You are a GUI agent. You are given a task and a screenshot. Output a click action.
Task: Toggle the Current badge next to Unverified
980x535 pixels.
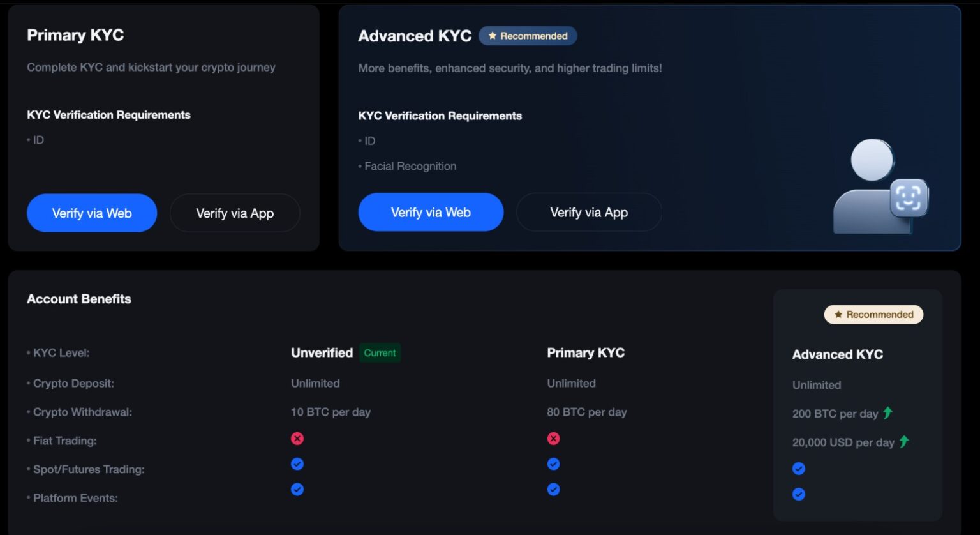(380, 352)
